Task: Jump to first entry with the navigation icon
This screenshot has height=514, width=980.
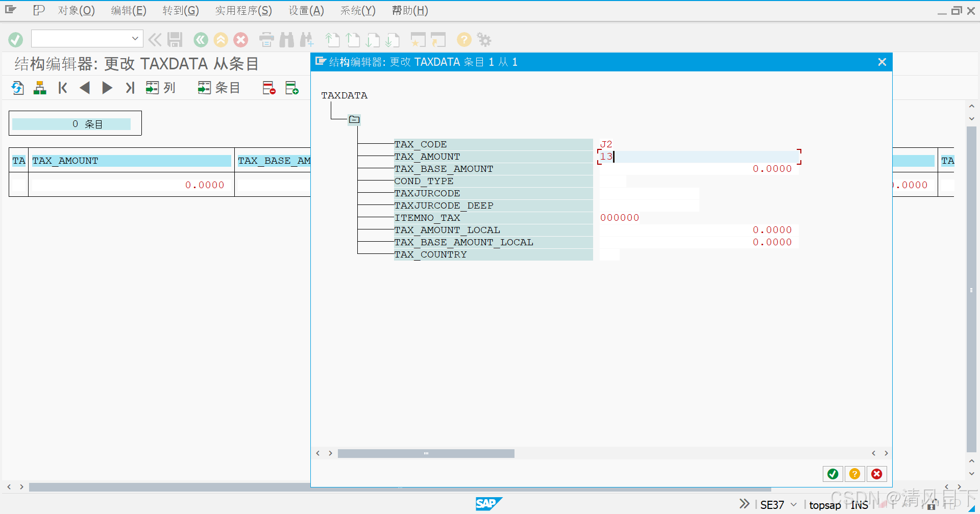Action: tap(62, 88)
